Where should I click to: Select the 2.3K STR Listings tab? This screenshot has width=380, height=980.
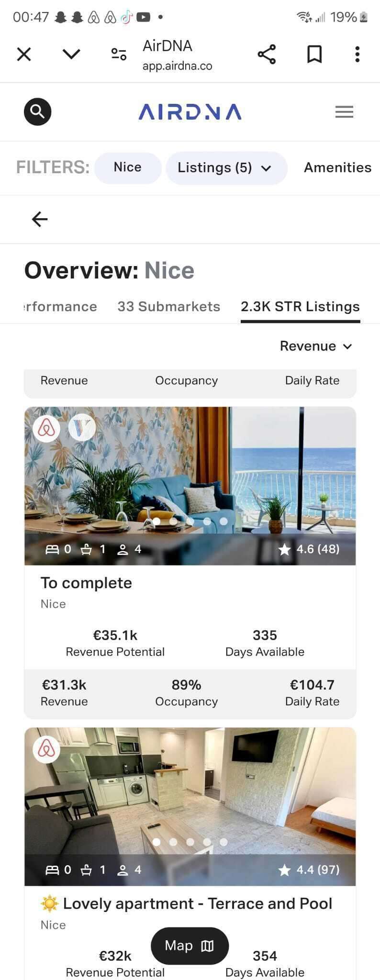point(300,307)
